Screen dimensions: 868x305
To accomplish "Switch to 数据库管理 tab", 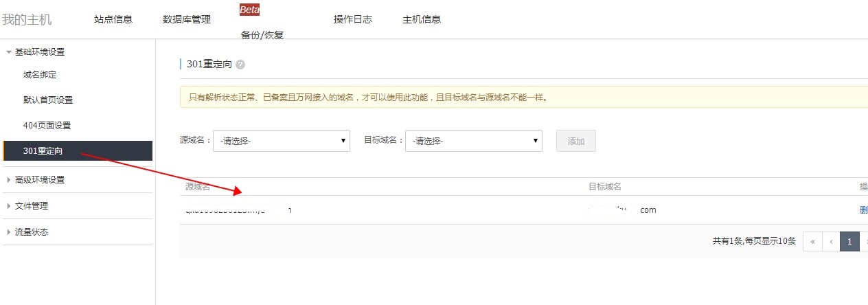I will tap(187, 20).
